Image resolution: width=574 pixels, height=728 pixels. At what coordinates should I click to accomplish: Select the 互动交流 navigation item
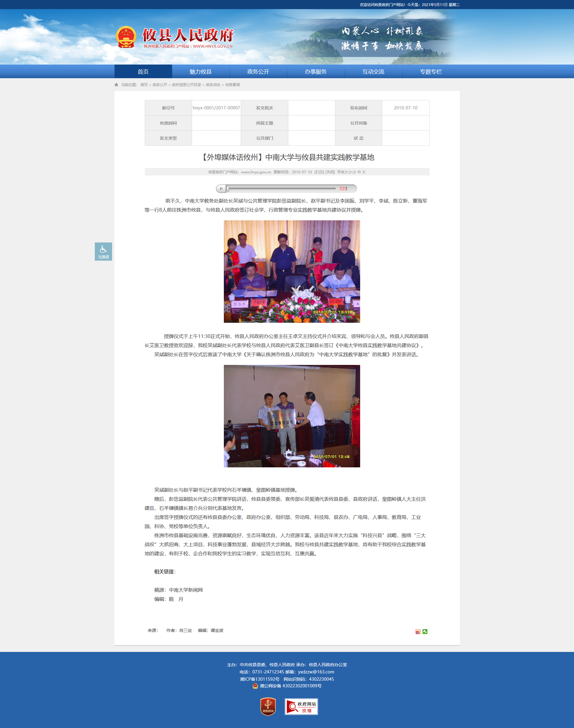373,72
